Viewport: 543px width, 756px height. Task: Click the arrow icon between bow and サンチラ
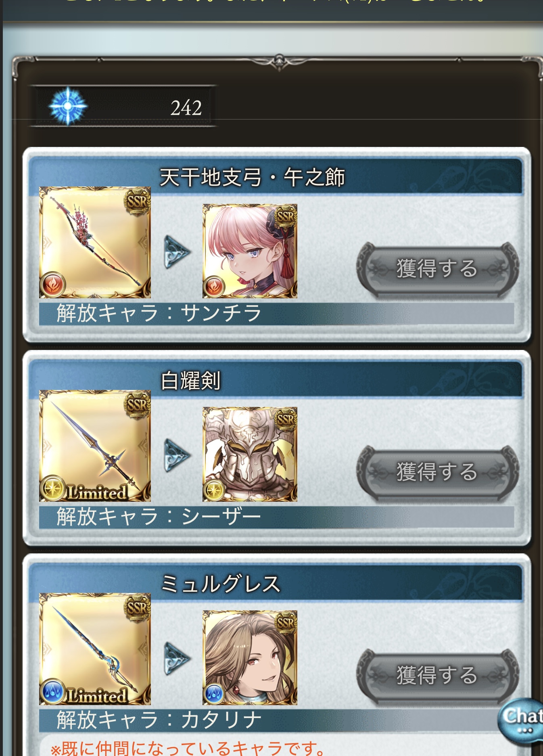[x=177, y=252]
